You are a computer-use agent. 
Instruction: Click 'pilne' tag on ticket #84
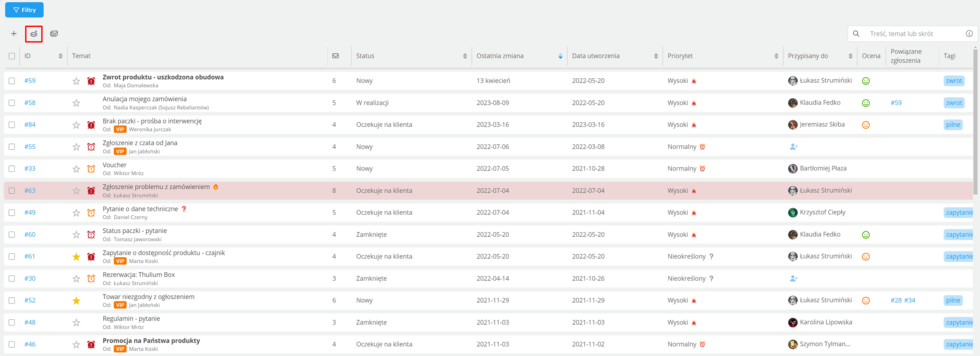point(953,125)
